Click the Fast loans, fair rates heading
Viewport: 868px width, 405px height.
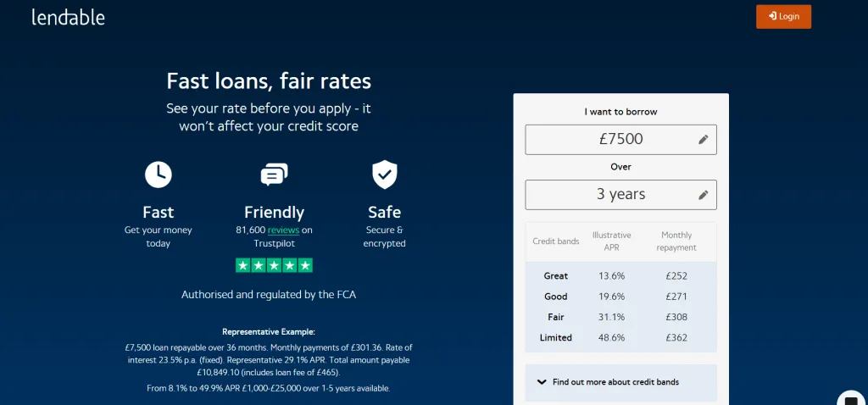[x=269, y=81]
